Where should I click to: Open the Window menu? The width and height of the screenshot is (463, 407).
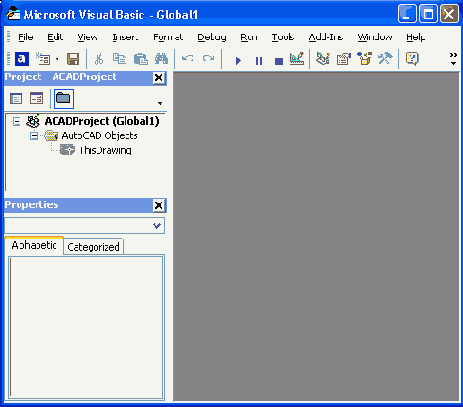(x=375, y=37)
